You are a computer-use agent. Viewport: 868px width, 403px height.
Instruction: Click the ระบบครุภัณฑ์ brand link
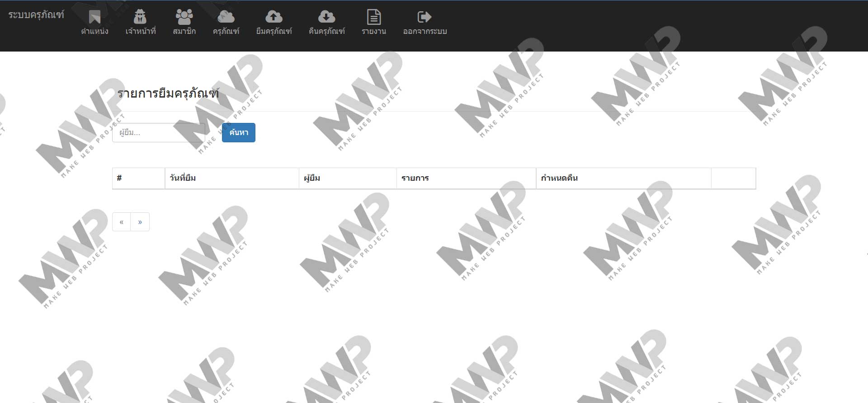click(36, 15)
